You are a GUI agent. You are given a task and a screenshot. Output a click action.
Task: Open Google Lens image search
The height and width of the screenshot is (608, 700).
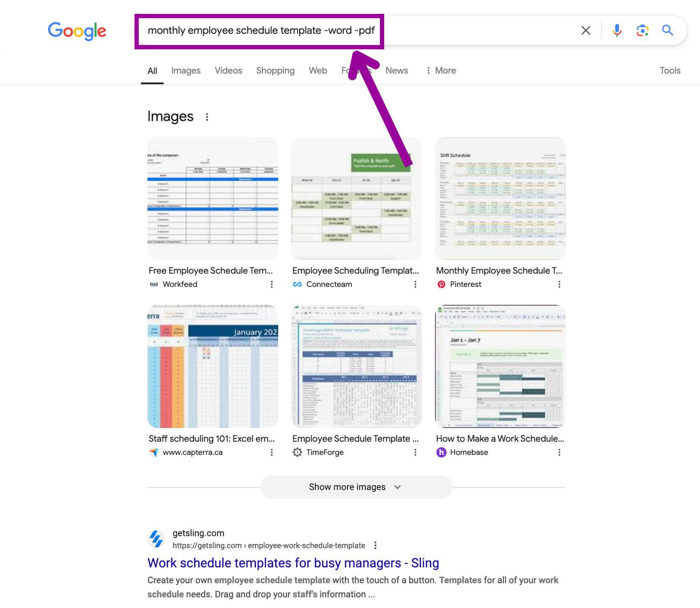pos(642,30)
